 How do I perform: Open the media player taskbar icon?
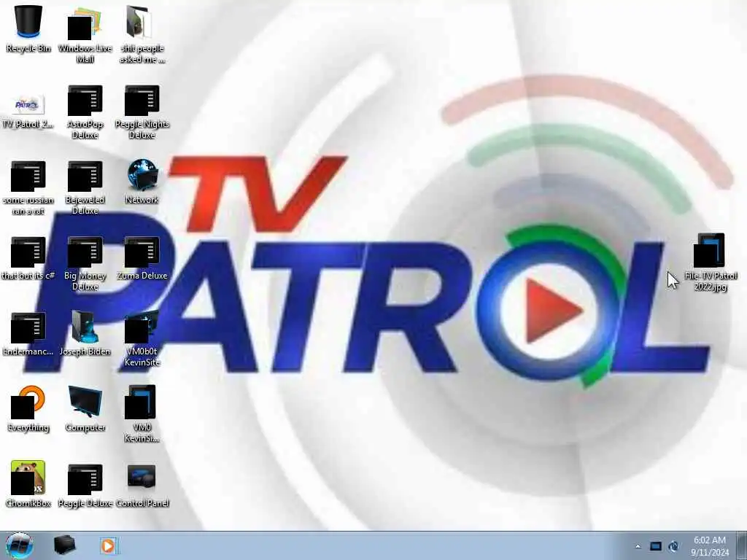[x=108, y=545]
